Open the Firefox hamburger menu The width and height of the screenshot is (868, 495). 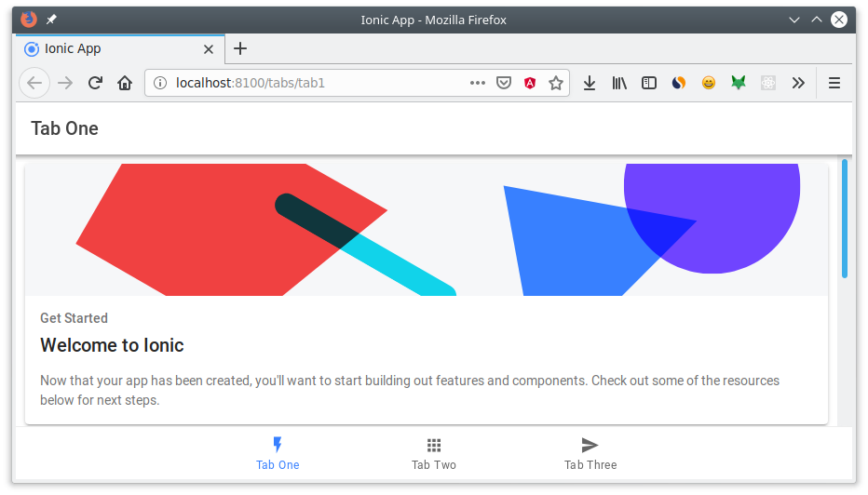pos(834,83)
